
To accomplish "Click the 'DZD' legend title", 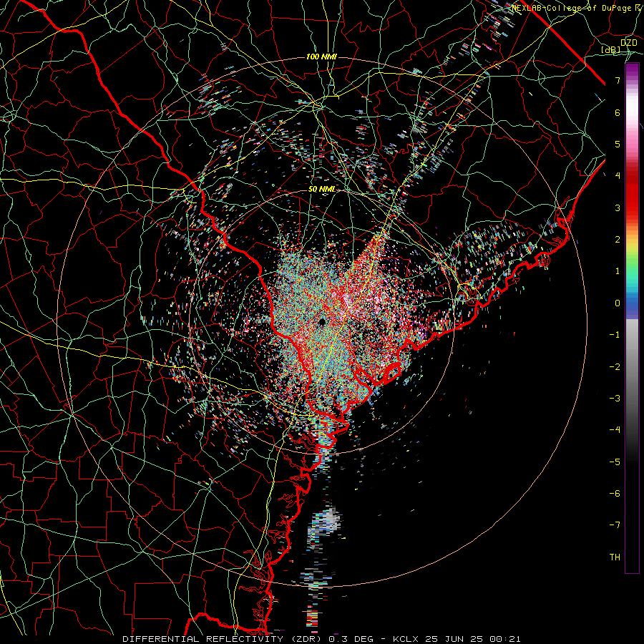I will tap(628, 42).
